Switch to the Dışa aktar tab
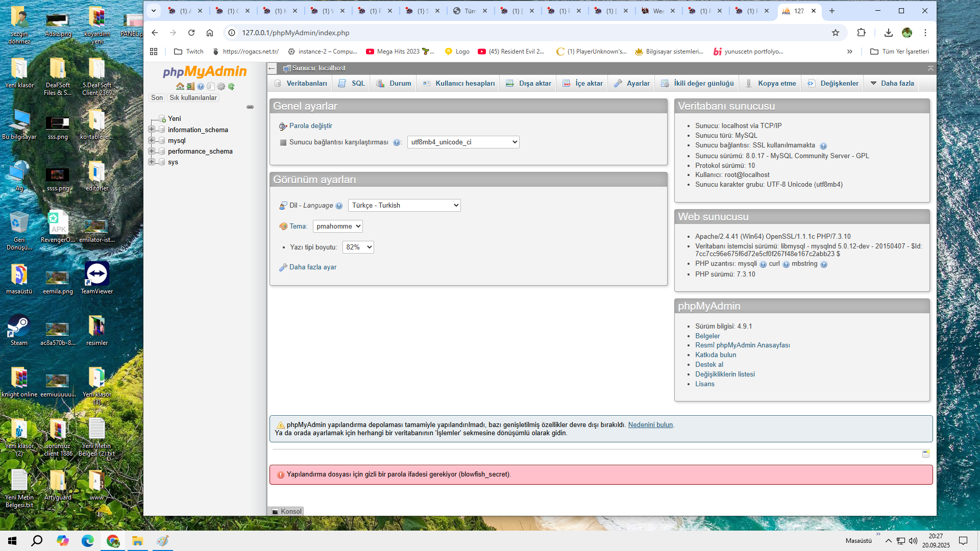 point(528,83)
